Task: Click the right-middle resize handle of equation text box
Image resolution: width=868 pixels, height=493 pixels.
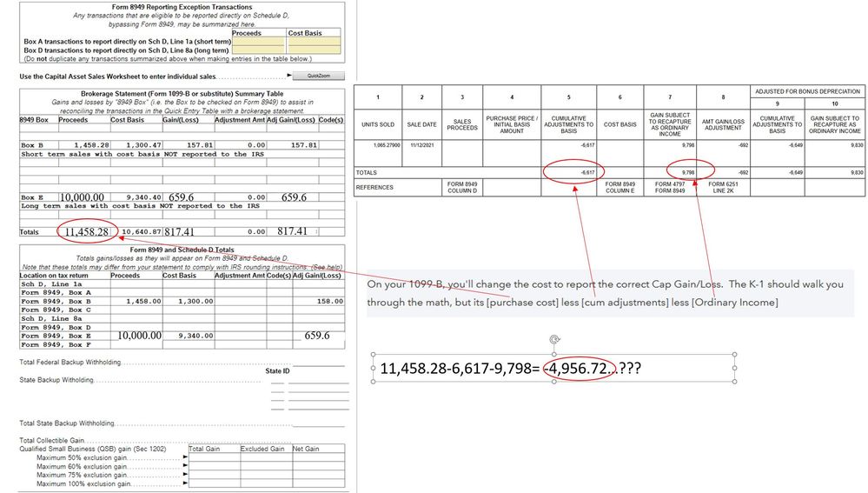Action: [734, 368]
